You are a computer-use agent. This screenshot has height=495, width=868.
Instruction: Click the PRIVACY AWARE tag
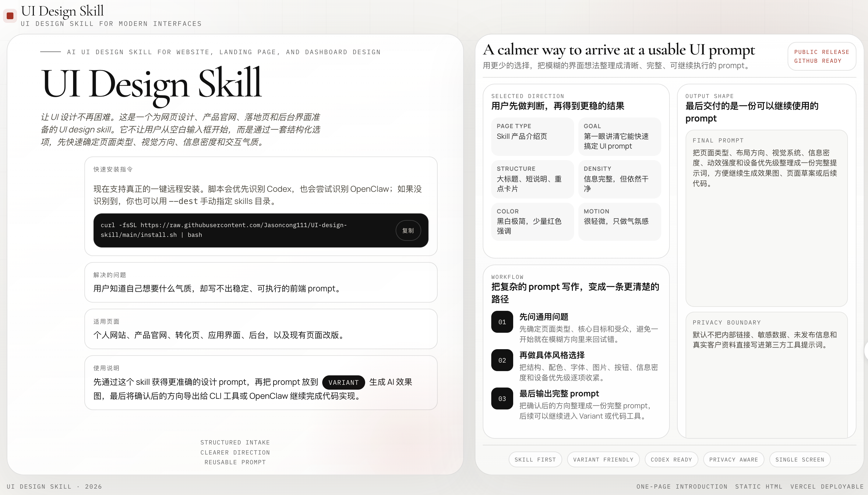tap(734, 459)
